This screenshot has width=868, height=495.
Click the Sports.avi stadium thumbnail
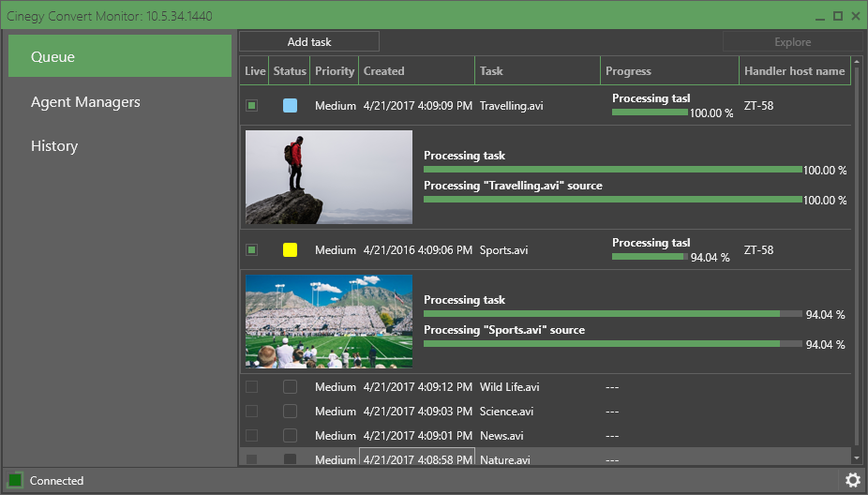pos(329,322)
